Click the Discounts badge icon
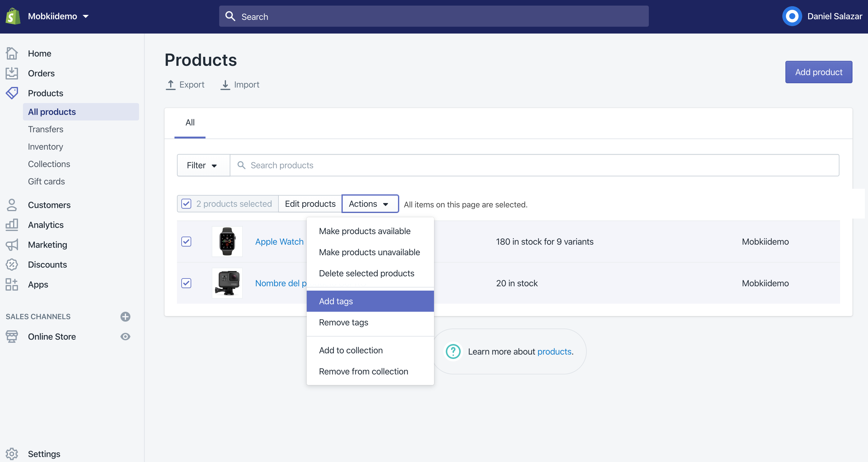Image resolution: width=868 pixels, height=462 pixels. [12, 265]
